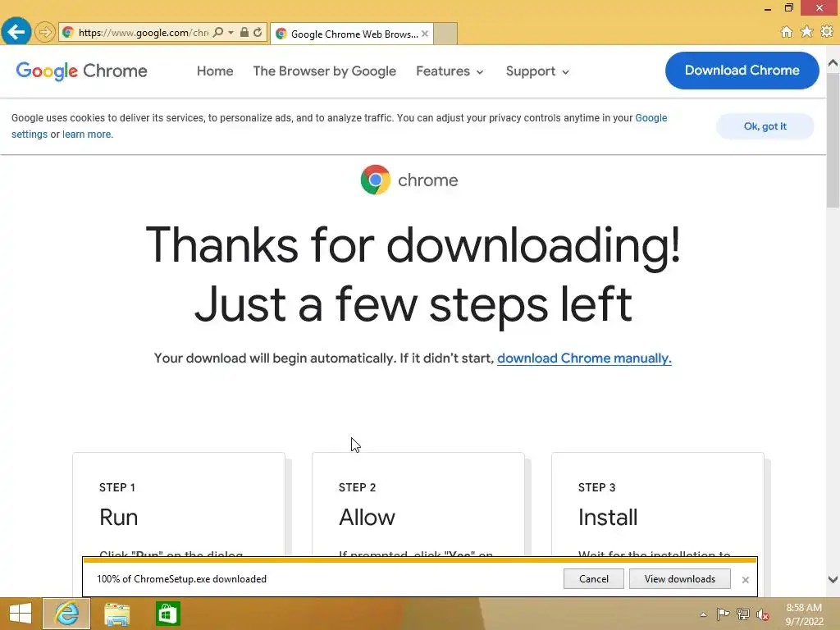Expand the Features menu
Viewport: 840px width, 630px height.
(450, 71)
